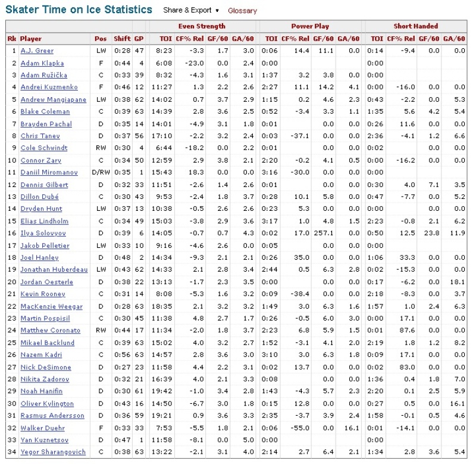Open Noah Hanifin player link

[x=42, y=391]
